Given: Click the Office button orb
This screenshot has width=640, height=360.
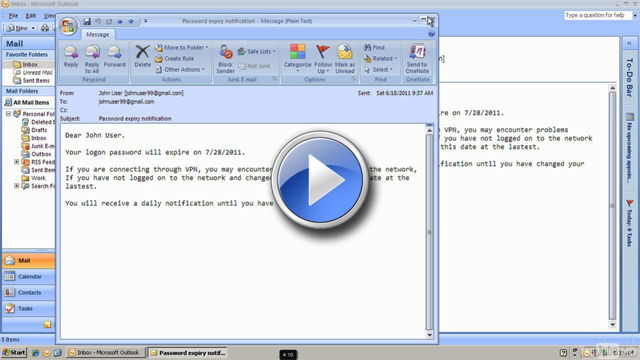Looking at the screenshot, I should coord(68,27).
